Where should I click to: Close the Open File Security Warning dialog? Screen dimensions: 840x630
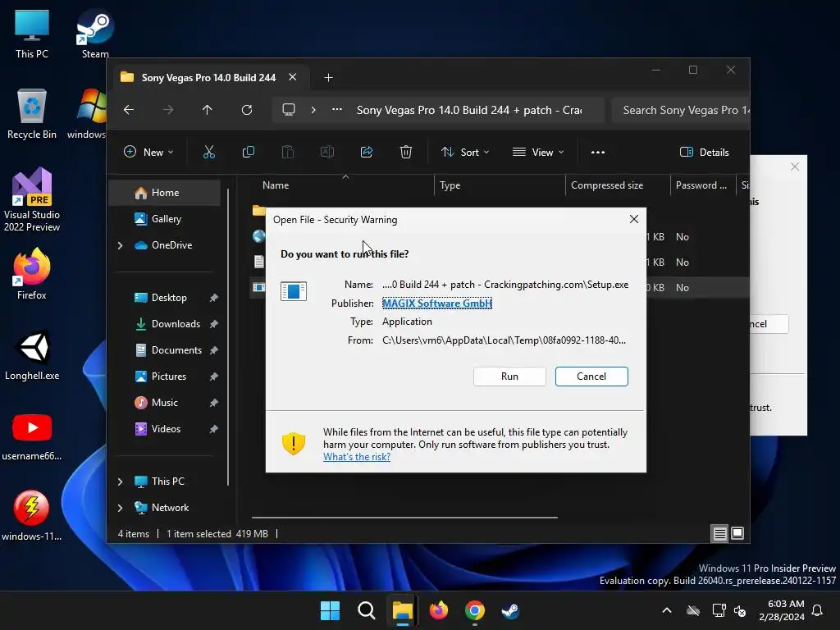pos(634,219)
